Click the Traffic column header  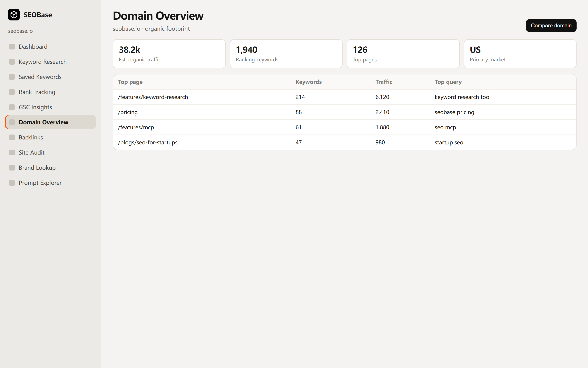(x=384, y=82)
